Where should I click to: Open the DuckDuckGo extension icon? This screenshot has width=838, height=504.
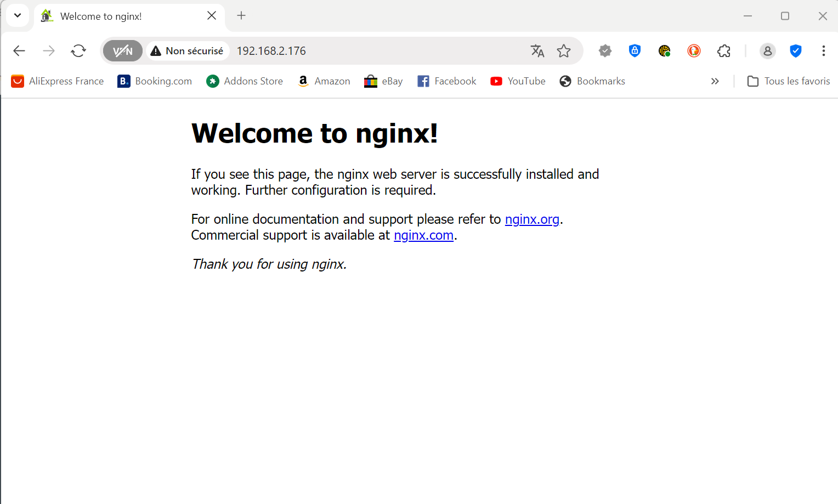694,51
